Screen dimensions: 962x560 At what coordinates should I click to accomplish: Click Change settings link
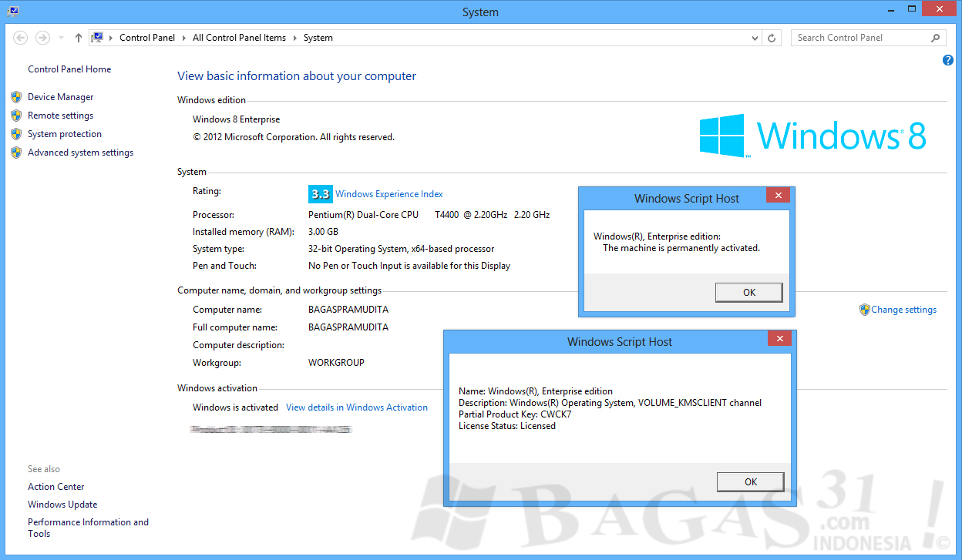904,310
